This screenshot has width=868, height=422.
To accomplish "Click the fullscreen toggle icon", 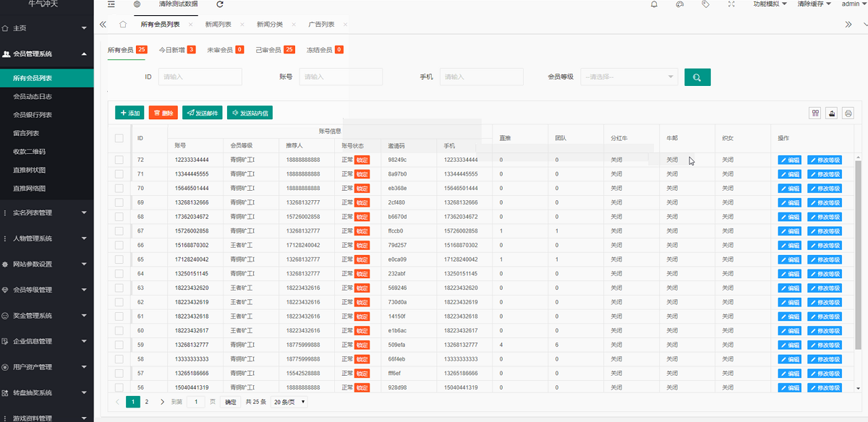I will click(731, 4).
